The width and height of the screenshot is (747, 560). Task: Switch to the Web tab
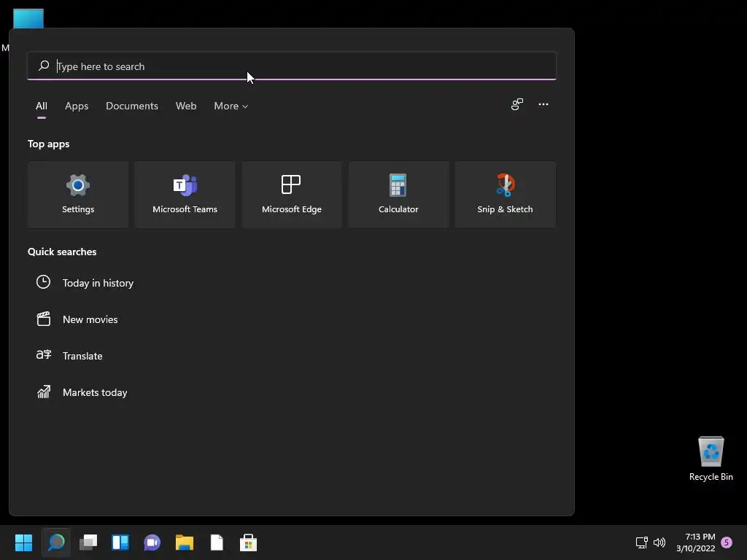[186, 106]
